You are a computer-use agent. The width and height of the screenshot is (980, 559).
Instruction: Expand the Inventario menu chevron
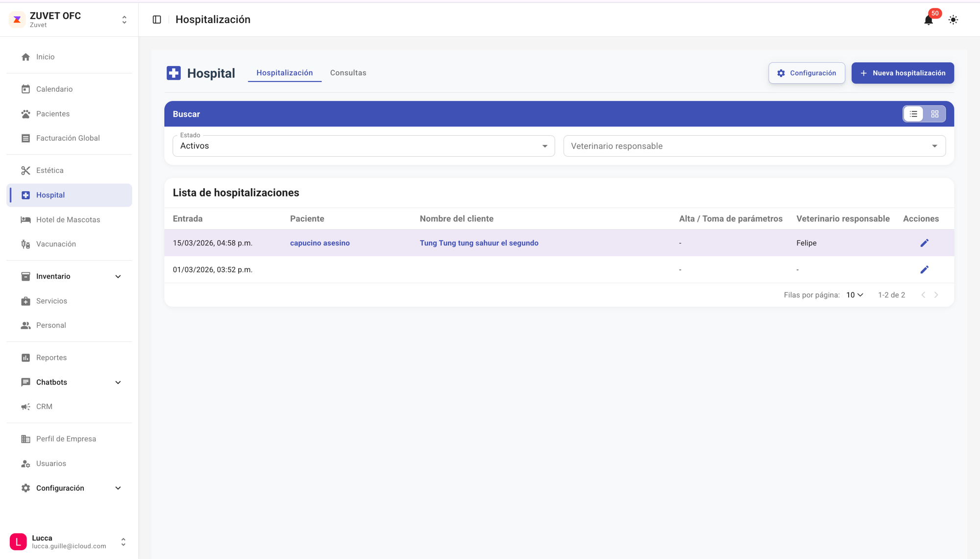118,276
